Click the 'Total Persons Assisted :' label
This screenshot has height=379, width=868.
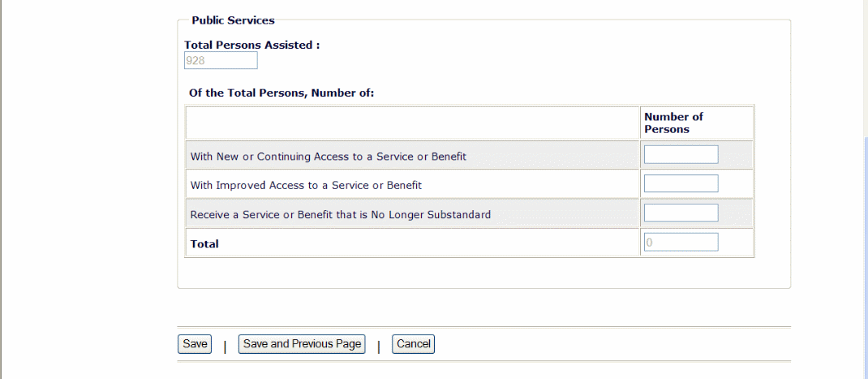(251, 45)
